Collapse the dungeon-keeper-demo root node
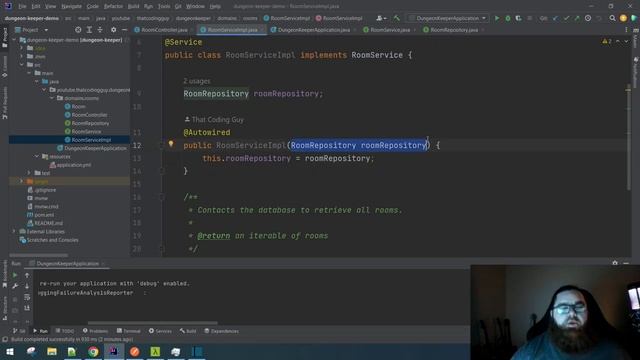Screen dimensions: 640x360 click(x=14, y=40)
